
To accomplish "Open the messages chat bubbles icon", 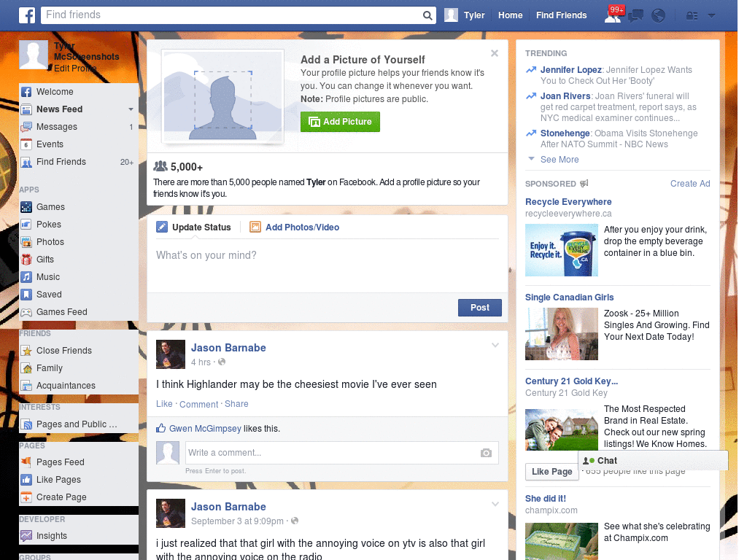I will pyautogui.click(x=635, y=16).
